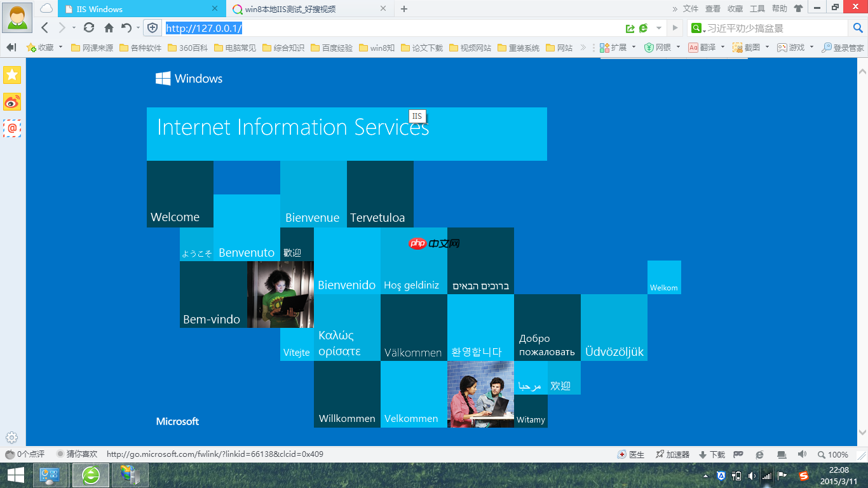The width and height of the screenshot is (868, 488).
Task: Go back to the previous page
Action: pyautogui.click(x=44, y=28)
